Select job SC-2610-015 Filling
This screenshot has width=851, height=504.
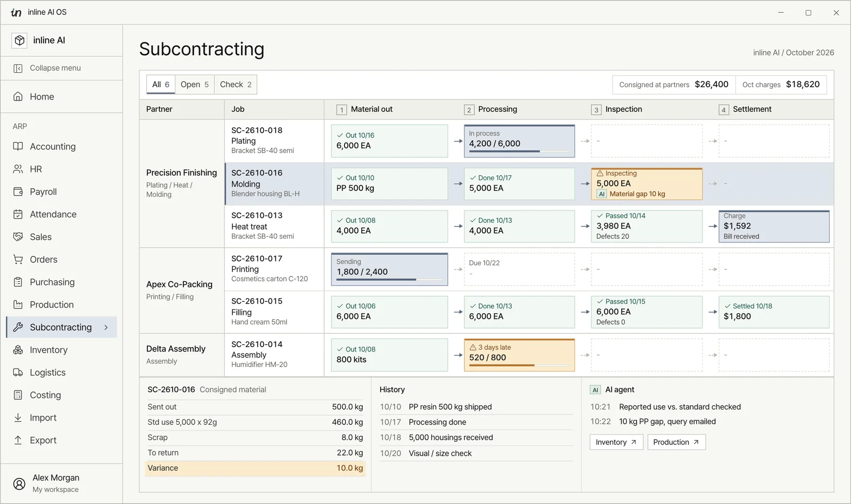tap(274, 312)
